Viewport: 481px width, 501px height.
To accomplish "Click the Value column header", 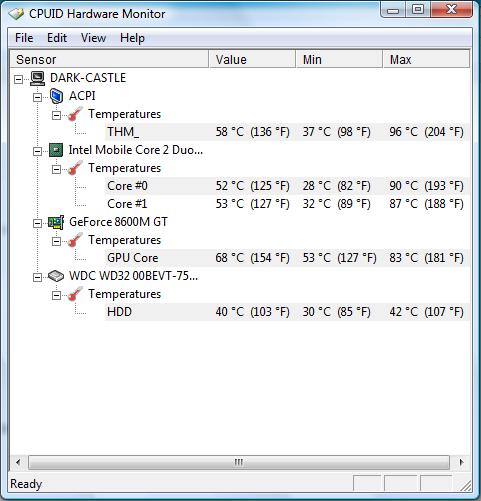I will pyautogui.click(x=252, y=59).
